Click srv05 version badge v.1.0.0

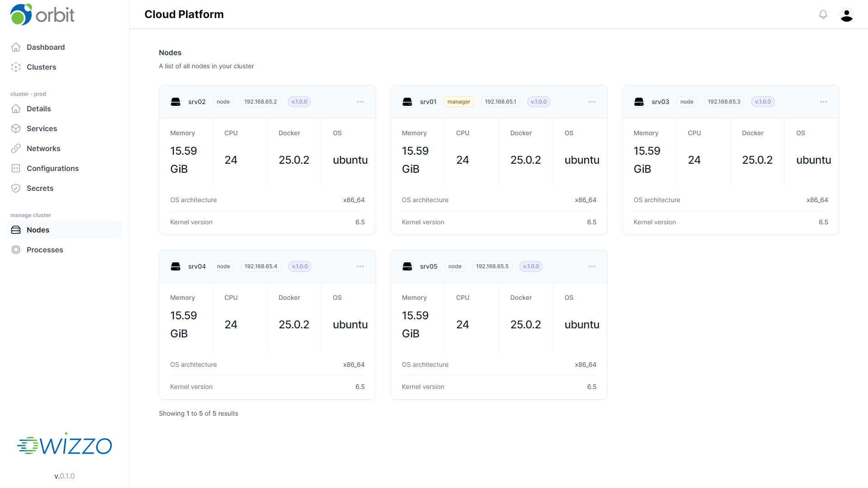coord(531,266)
